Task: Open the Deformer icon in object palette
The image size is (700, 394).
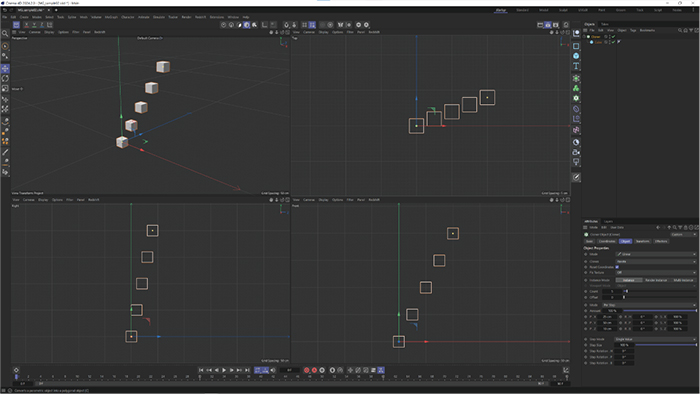Action: (x=576, y=109)
